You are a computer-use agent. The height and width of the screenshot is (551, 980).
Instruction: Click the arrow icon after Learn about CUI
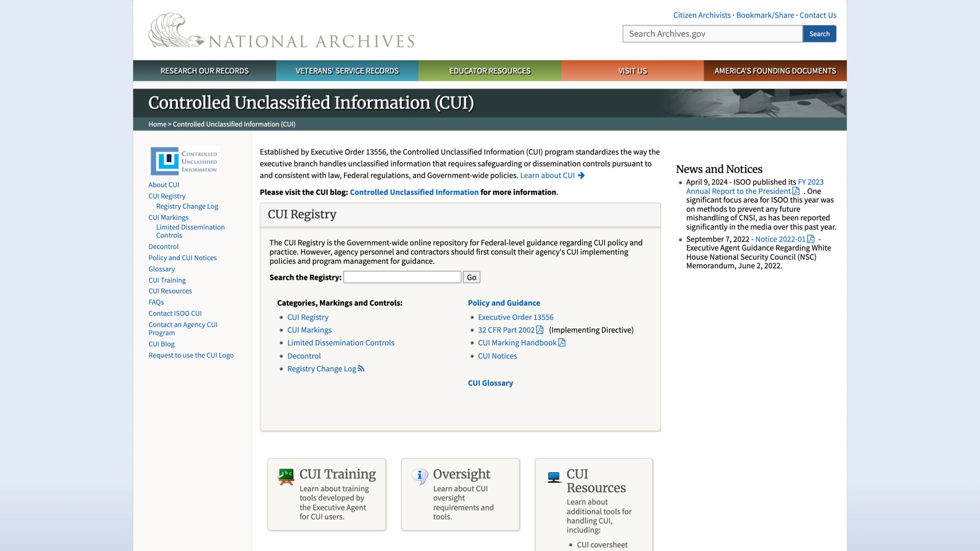582,175
